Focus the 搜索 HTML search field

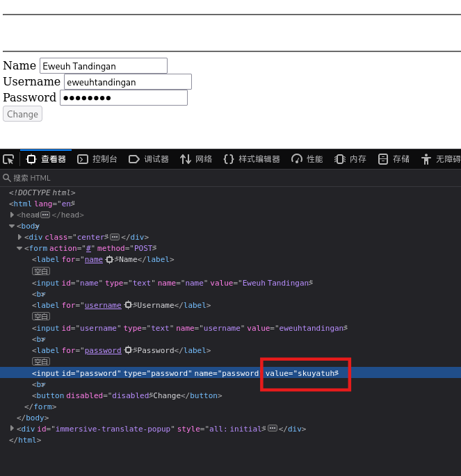point(231,178)
